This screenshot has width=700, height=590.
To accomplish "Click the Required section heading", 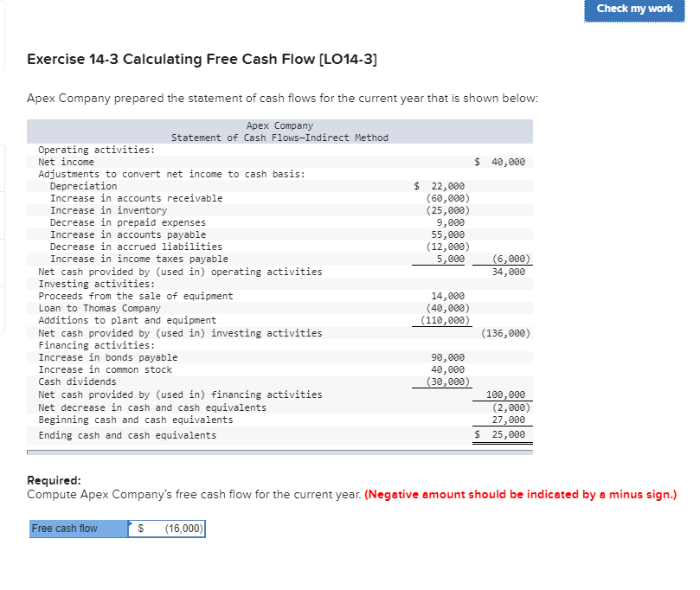I will coord(51,478).
